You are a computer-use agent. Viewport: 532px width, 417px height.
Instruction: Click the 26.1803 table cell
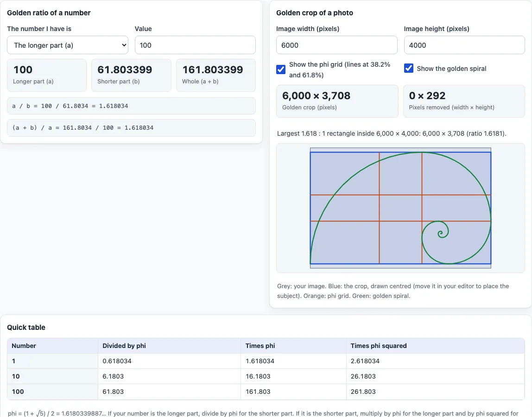coord(435,376)
